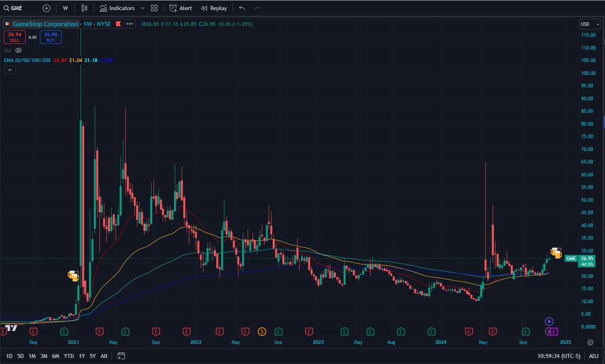Viewport: 605px width, 364px height.
Task: Open chart settings gear on the axis corner
Action: click(x=590, y=342)
